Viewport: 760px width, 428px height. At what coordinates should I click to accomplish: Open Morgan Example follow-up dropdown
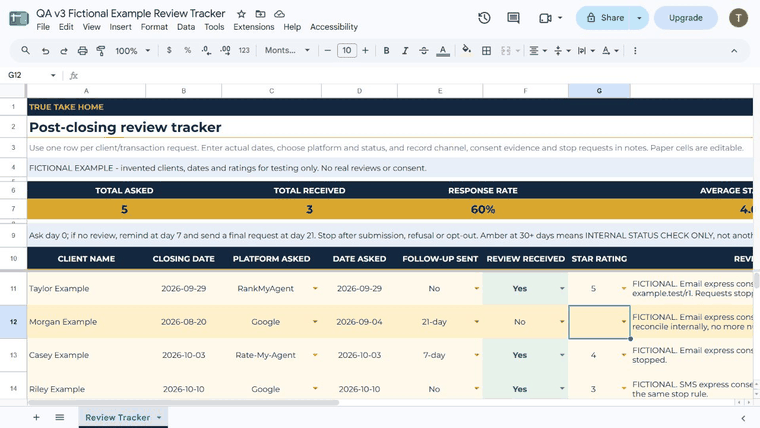[476, 322]
